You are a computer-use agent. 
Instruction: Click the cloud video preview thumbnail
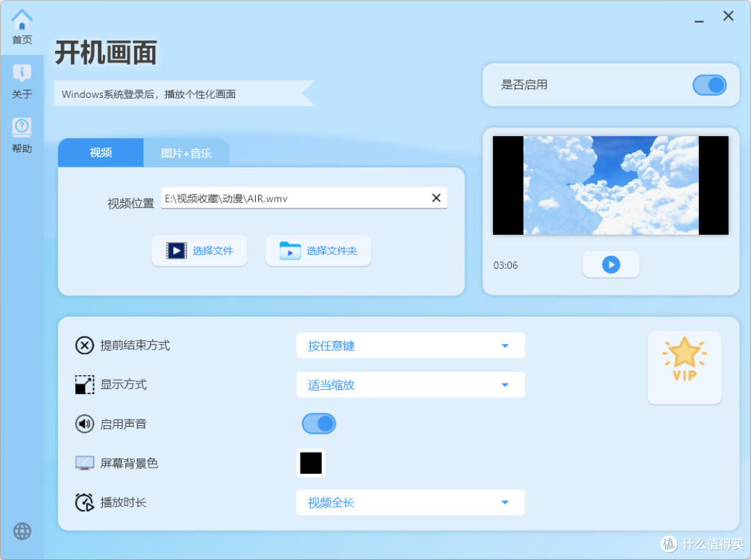tap(611, 186)
